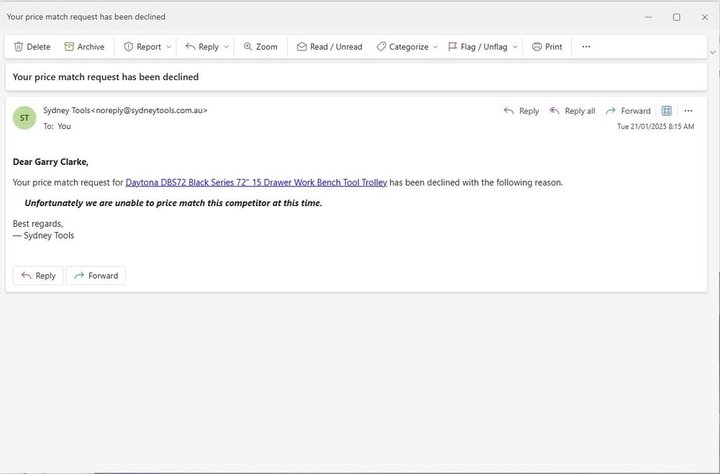Click the italic 'Unfortunately we are unable' sentence
Image resolution: width=720 pixels, height=474 pixels.
coord(173,203)
